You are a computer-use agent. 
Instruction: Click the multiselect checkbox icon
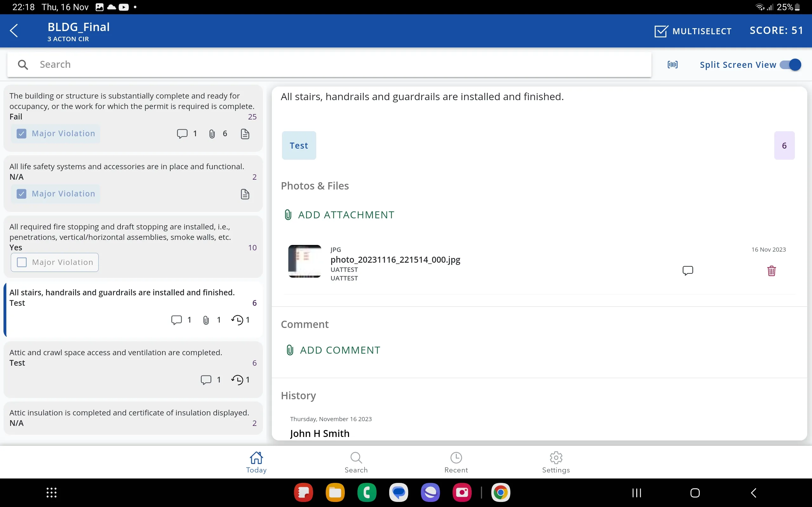[x=661, y=30]
